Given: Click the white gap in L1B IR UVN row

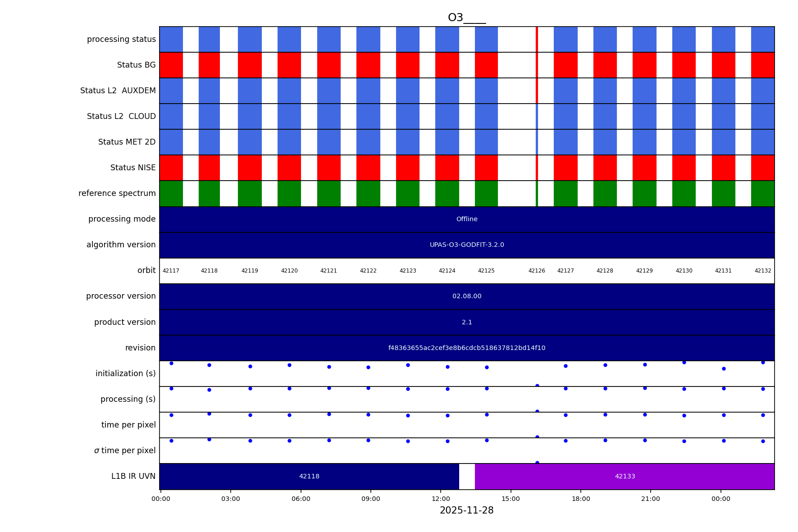Looking at the screenshot, I should click(x=467, y=477).
